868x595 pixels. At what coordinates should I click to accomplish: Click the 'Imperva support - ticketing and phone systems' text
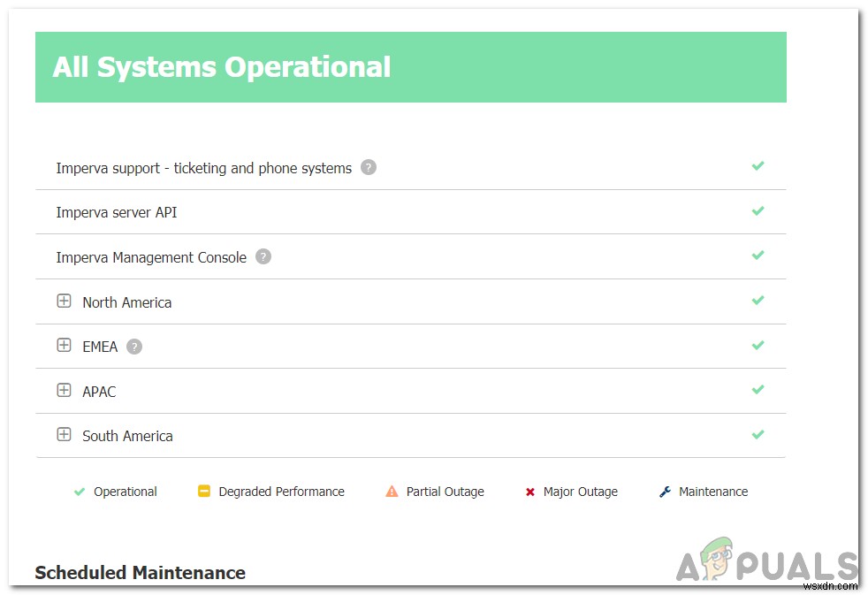(203, 168)
